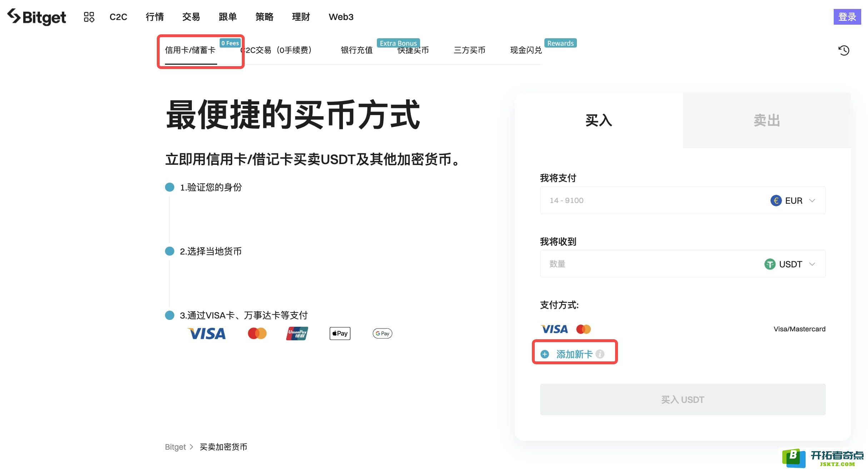
Task: Open the apps grid menu icon
Action: click(89, 17)
